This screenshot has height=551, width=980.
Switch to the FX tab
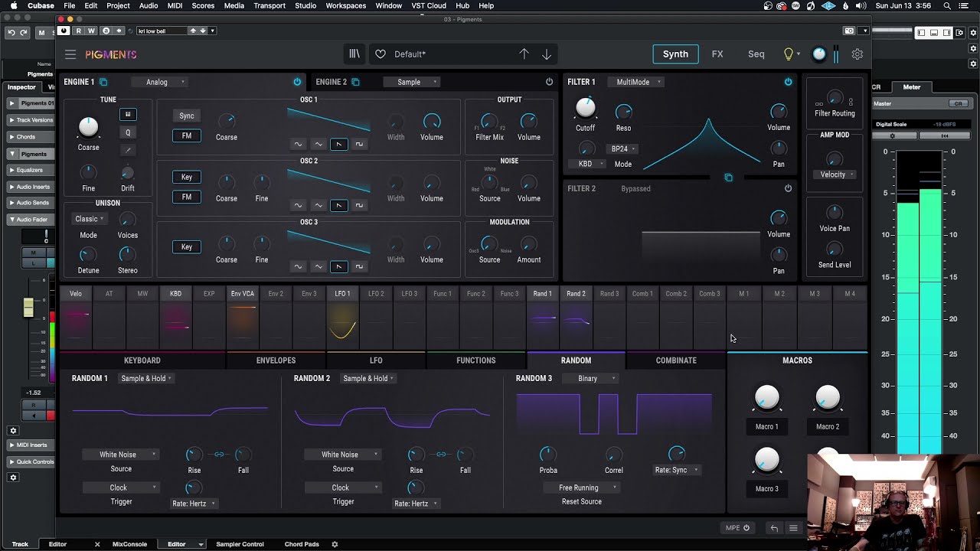pyautogui.click(x=717, y=54)
